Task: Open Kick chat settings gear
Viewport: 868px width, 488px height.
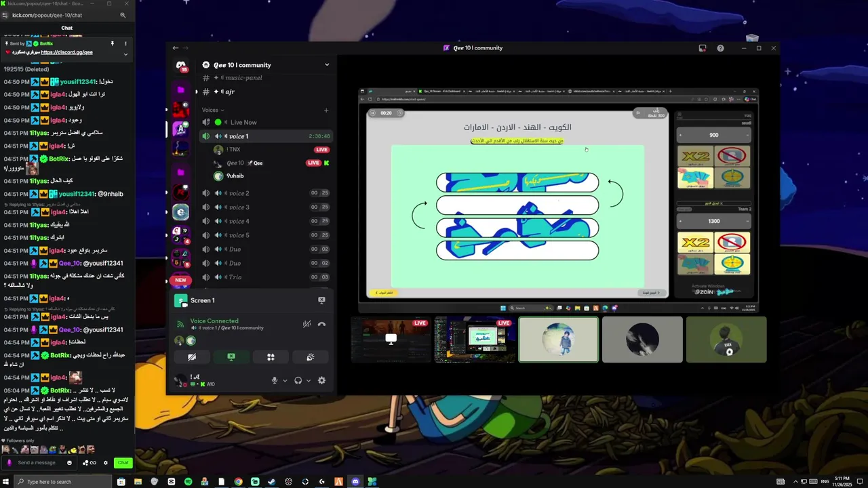Action: 105,463
